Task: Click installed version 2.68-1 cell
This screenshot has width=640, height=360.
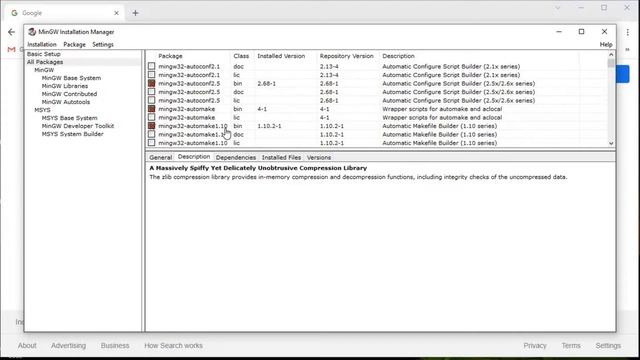Action: pyautogui.click(x=267, y=83)
